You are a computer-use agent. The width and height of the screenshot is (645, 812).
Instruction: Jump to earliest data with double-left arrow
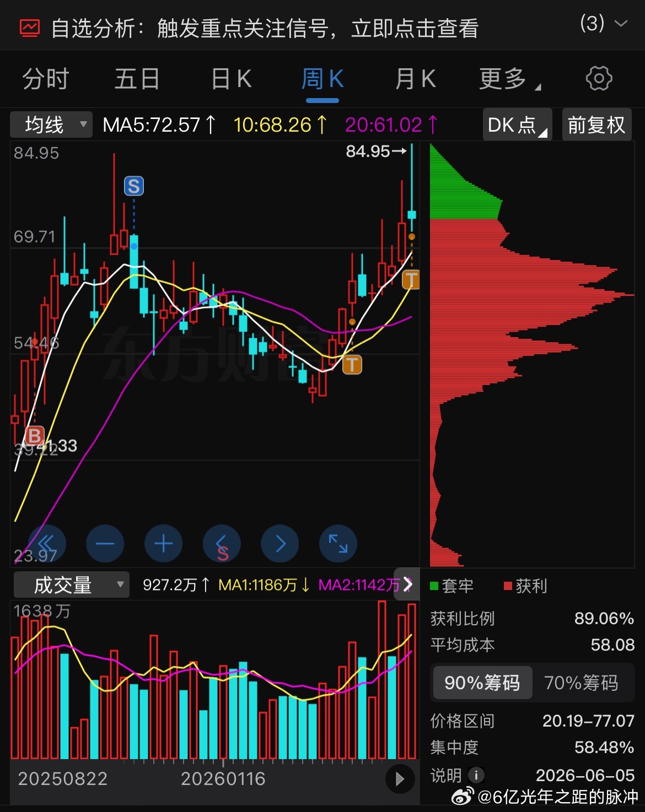(x=47, y=544)
